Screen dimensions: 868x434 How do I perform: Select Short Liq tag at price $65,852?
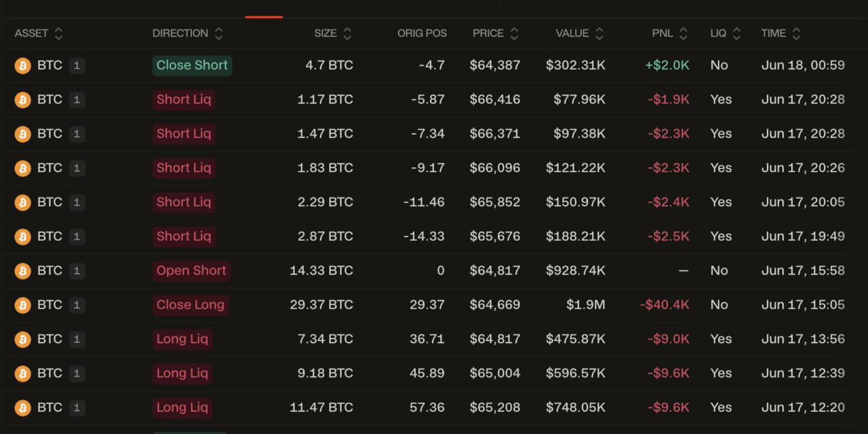click(x=184, y=202)
